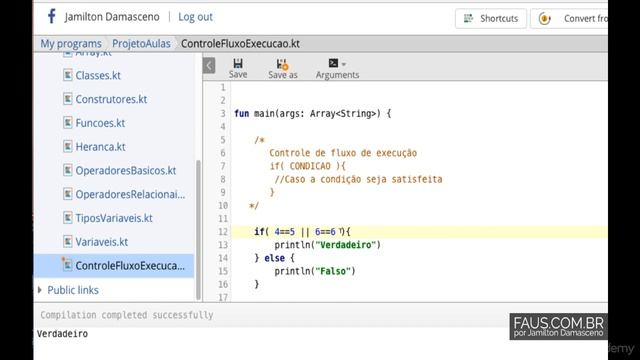
Task: Click the Funcoes.kt file icon
Action: (68, 122)
